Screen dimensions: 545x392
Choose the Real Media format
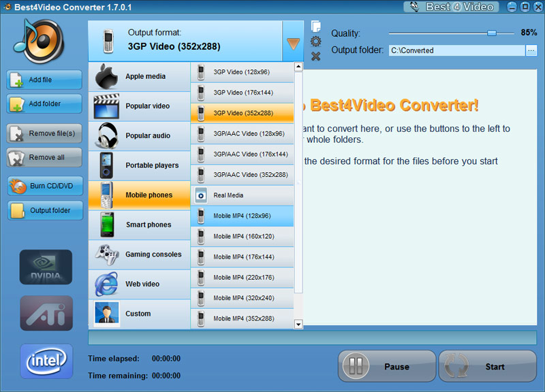click(x=243, y=195)
